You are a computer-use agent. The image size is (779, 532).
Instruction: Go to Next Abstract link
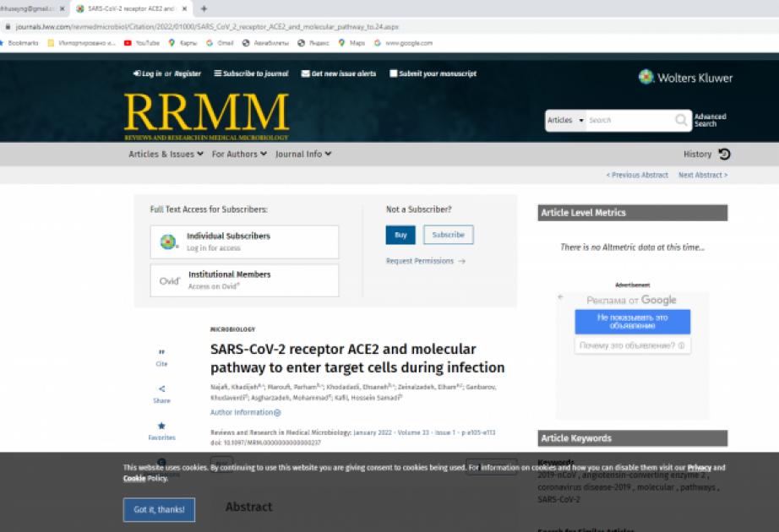[x=702, y=175]
